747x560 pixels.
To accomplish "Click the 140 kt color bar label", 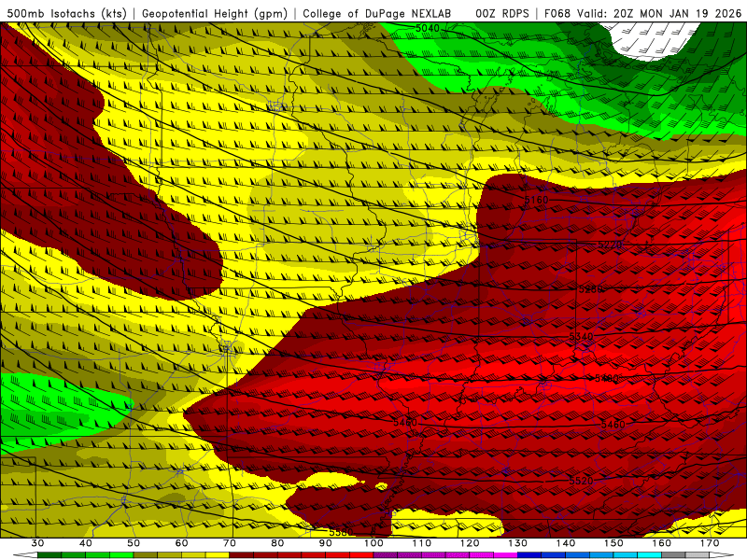I will tap(566, 543).
